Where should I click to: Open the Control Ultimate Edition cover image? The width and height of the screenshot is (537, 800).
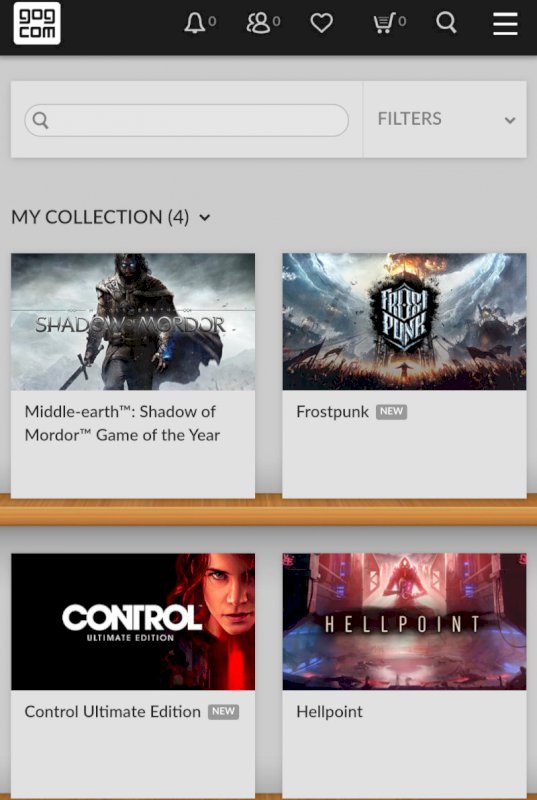pos(133,622)
